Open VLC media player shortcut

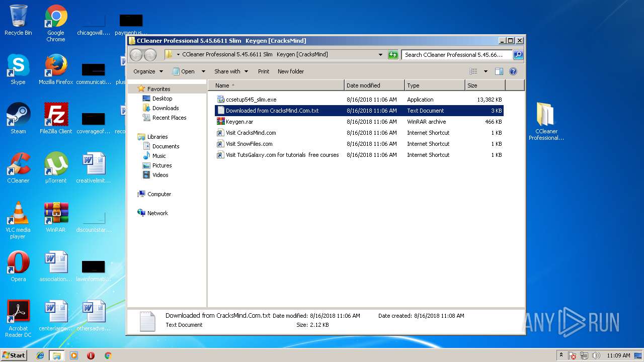[18, 220]
